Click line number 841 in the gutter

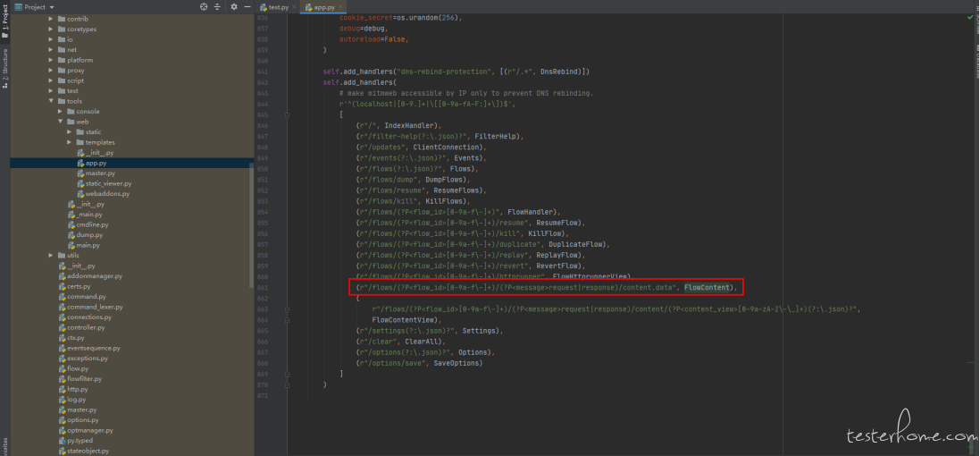(263, 72)
